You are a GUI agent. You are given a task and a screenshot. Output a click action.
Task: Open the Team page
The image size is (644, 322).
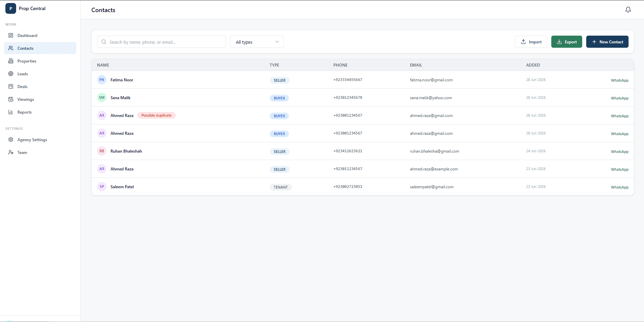click(40, 152)
